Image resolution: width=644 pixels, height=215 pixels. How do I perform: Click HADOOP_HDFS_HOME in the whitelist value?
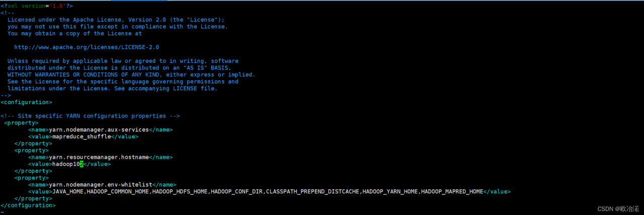pyautogui.click(x=180, y=191)
